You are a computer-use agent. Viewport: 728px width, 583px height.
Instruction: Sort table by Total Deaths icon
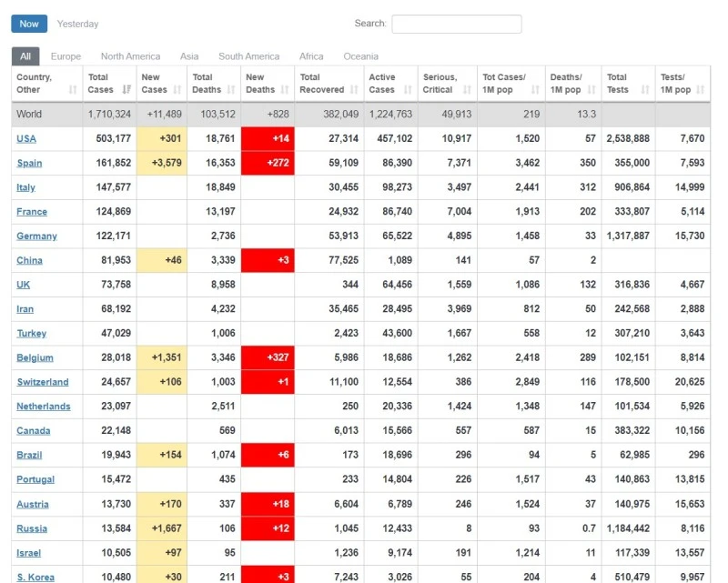tap(231, 90)
